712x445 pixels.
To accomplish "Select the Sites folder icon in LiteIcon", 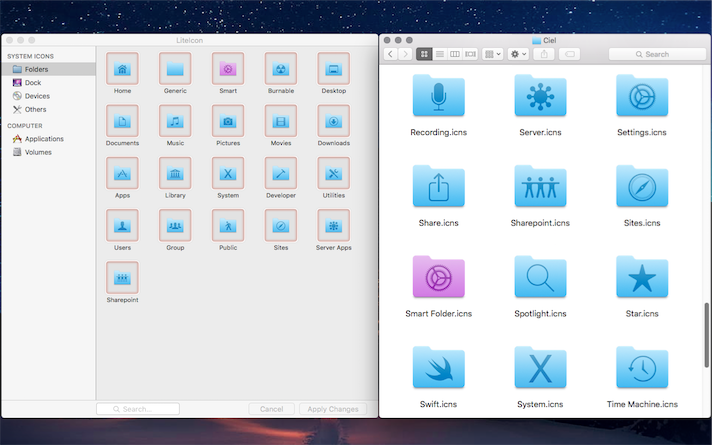I will [281, 225].
